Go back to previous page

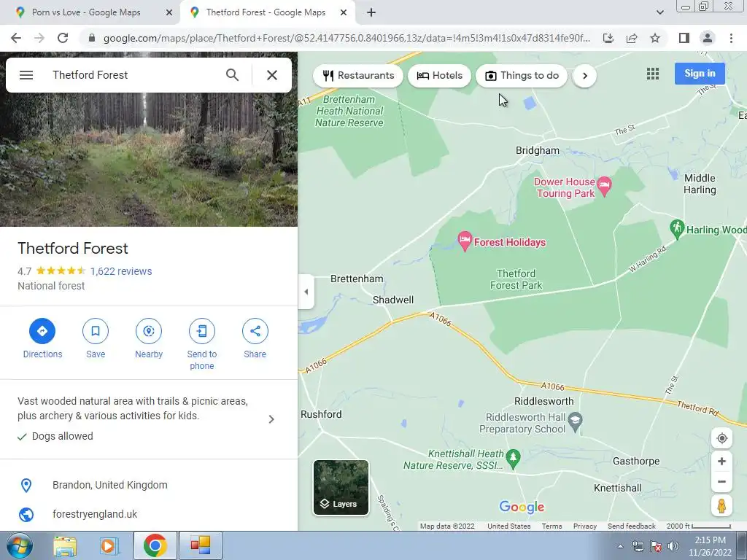(16, 38)
